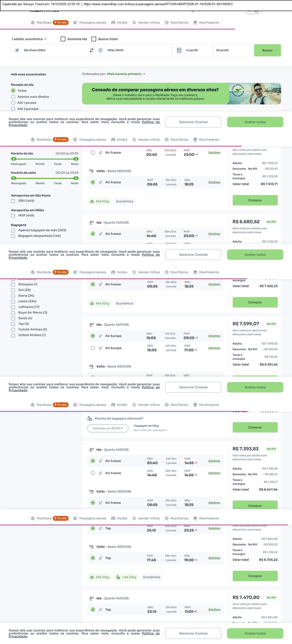The image size is (292, 644).
Task: Filter by Latam (334) airline
Action: coord(13,301)
